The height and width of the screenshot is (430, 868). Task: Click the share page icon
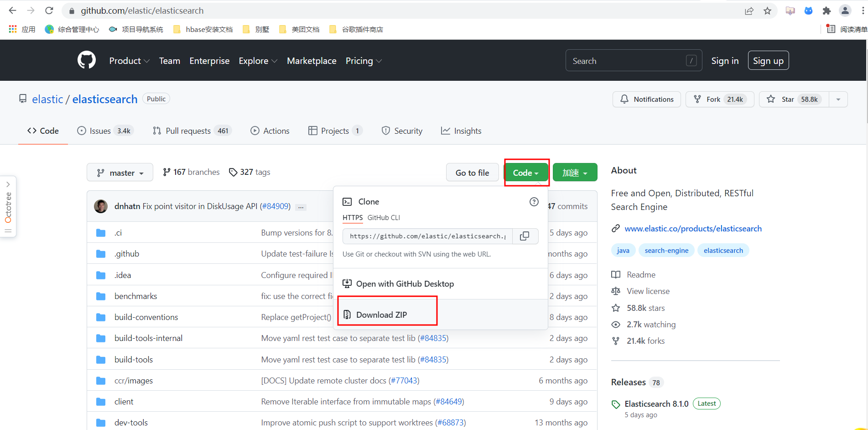(x=749, y=11)
